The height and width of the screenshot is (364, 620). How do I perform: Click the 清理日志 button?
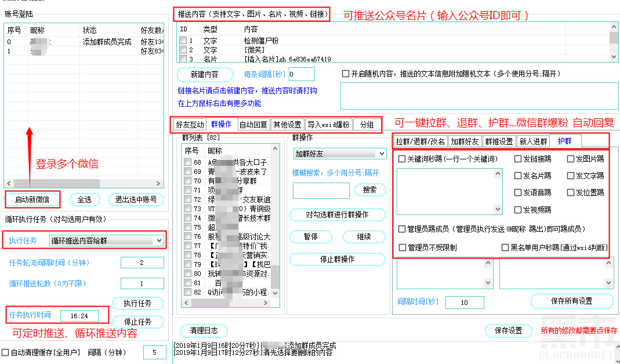[204, 331]
